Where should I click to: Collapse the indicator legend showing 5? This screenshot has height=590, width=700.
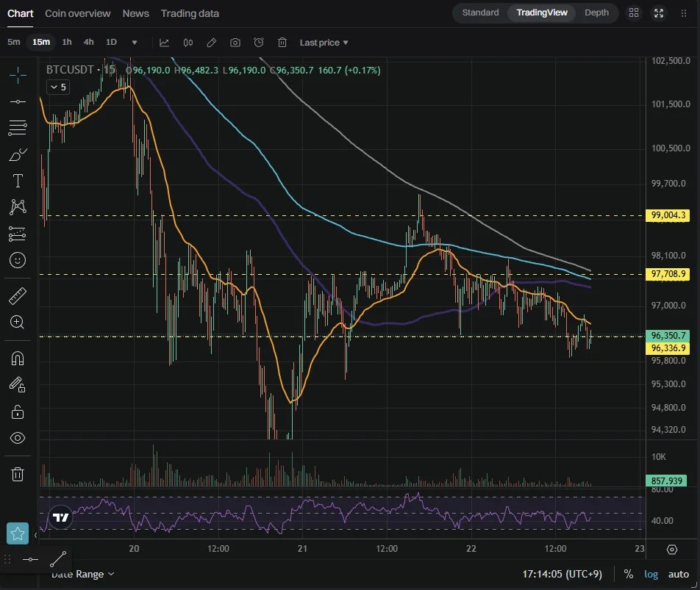(58, 87)
